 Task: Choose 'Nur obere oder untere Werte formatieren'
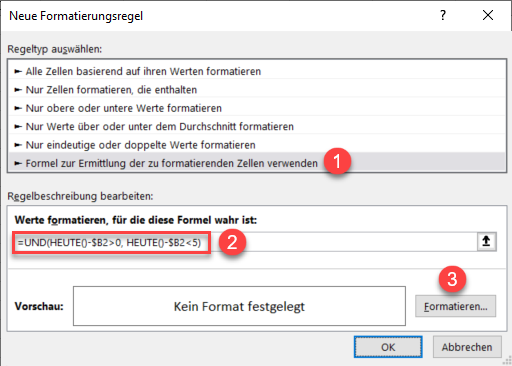(x=257, y=108)
